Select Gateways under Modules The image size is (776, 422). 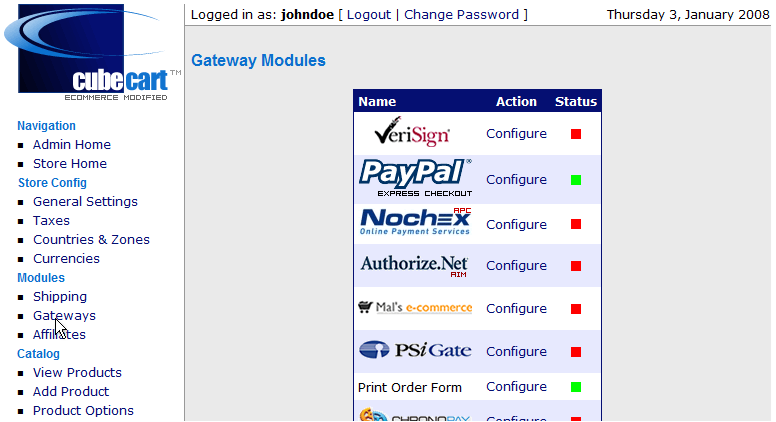[64, 316]
